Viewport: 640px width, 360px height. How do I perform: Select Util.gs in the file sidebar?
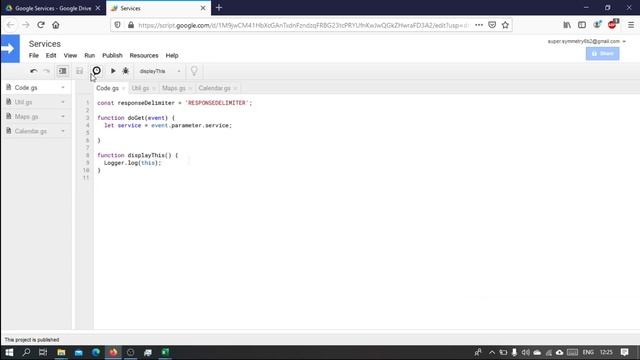(23, 102)
